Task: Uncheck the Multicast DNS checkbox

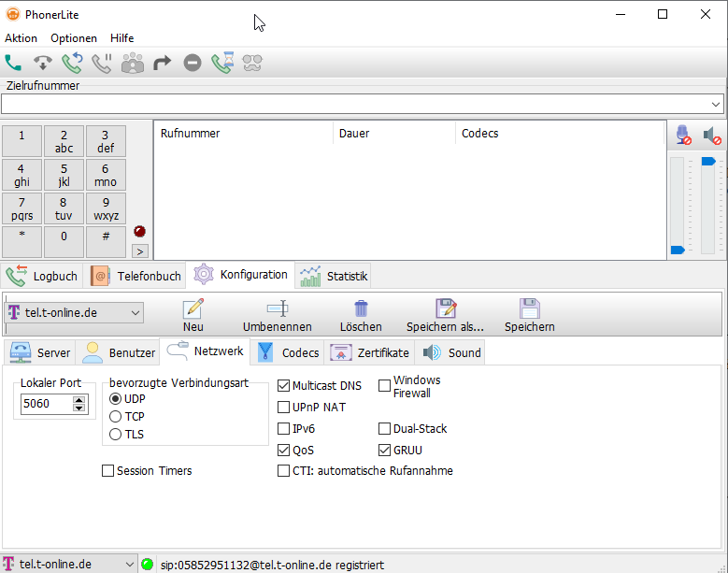Action: click(284, 386)
